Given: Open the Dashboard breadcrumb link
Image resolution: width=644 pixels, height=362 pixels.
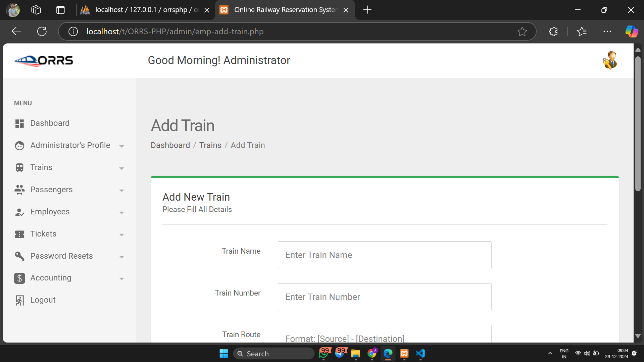Looking at the screenshot, I should [x=170, y=145].
